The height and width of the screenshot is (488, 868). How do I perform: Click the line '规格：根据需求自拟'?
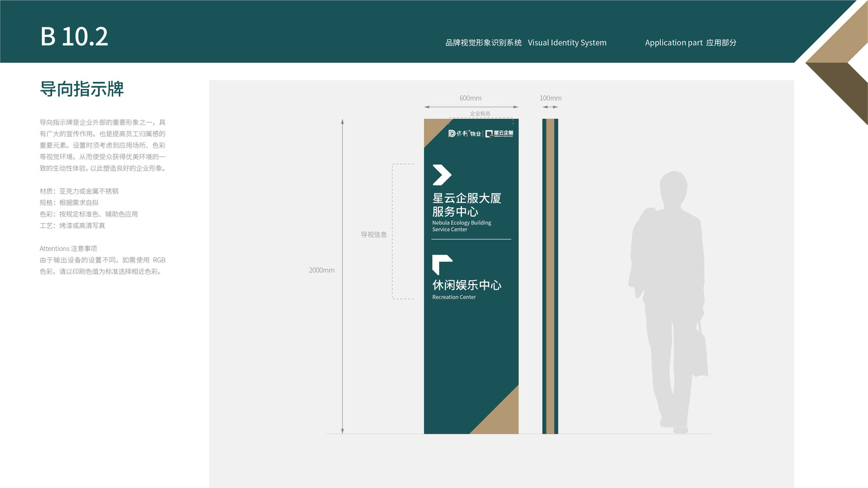(69, 203)
